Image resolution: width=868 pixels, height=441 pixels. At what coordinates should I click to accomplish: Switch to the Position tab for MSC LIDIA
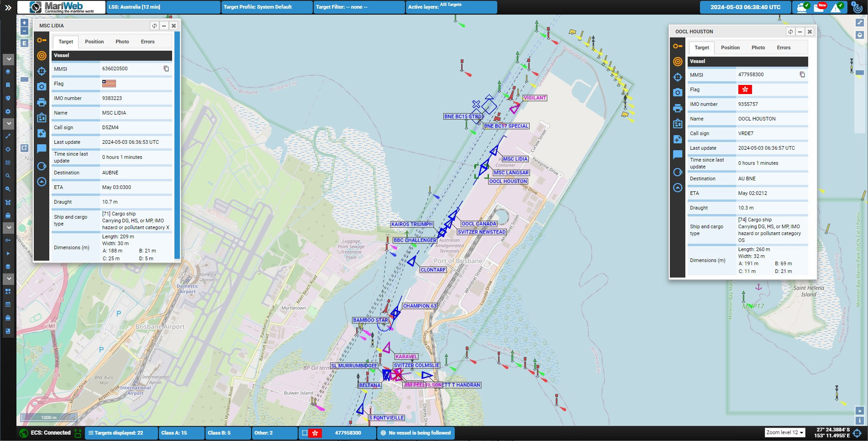pos(94,42)
